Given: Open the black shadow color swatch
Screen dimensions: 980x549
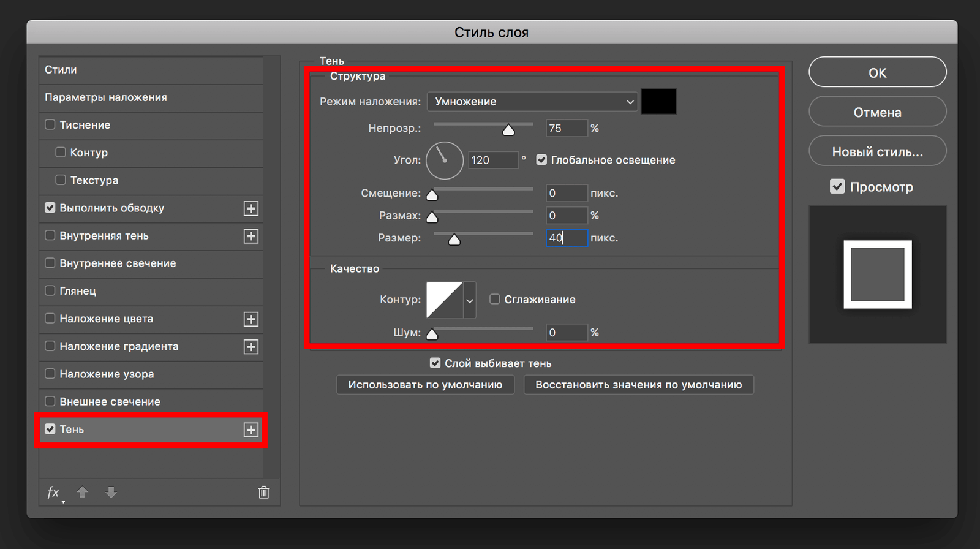Looking at the screenshot, I should (658, 102).
